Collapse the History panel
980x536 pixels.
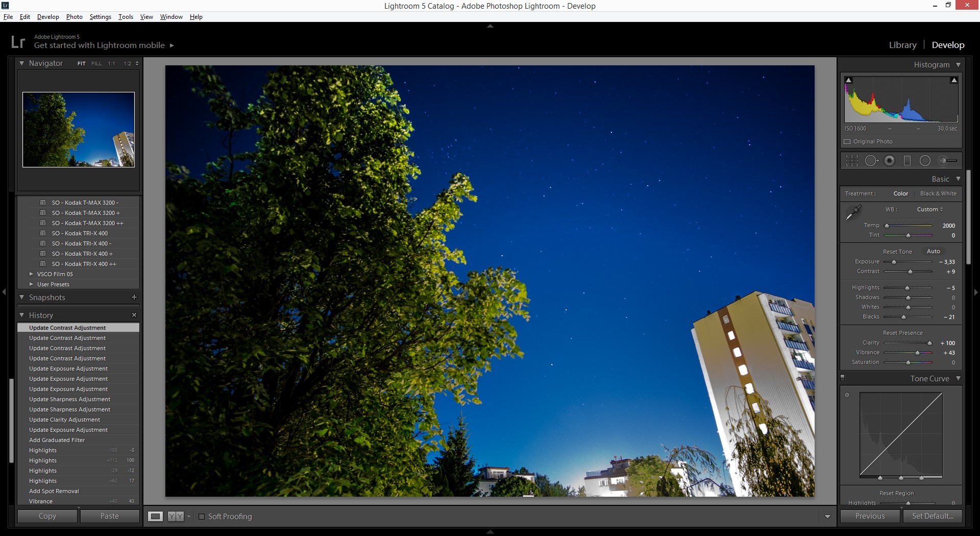(x=21, y=315)
